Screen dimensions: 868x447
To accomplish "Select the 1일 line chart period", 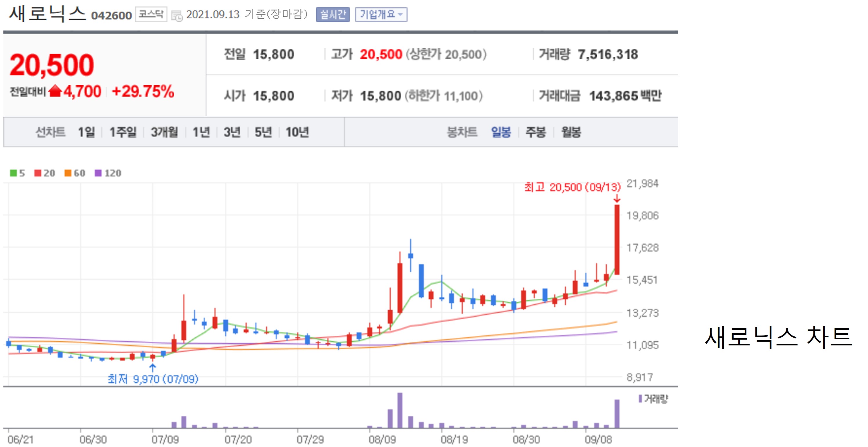I will [x=86, y=132].
